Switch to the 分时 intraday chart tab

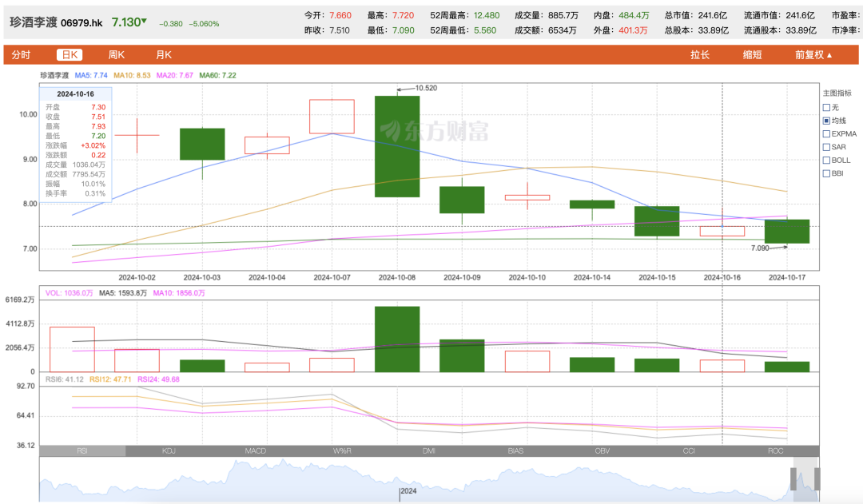click(x=21, y=55)
